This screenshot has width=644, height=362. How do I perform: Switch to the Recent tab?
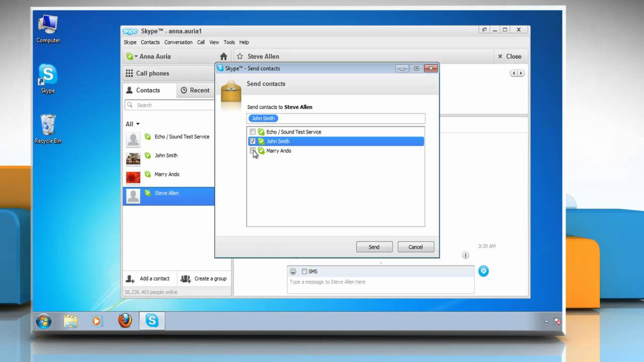pos(196,90)
